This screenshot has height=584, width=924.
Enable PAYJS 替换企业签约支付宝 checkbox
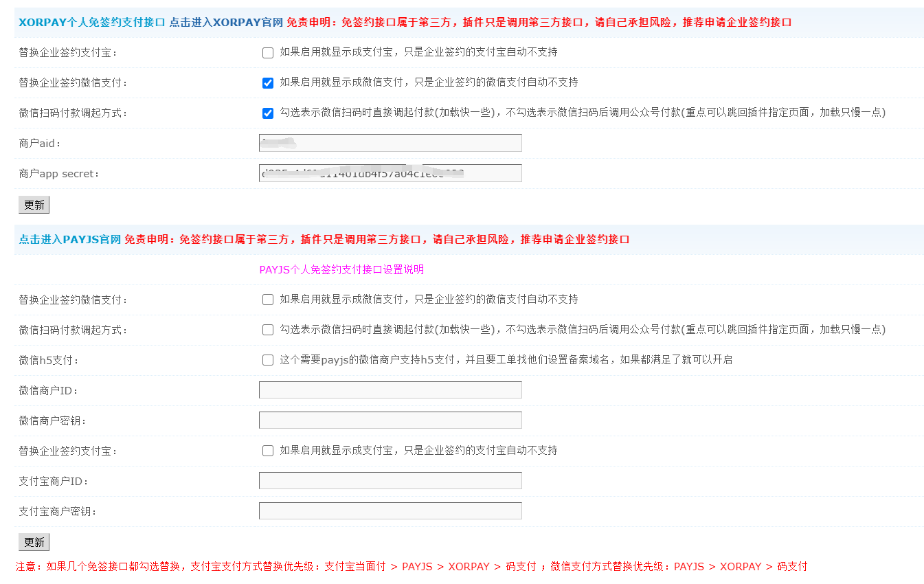(268, 451)
